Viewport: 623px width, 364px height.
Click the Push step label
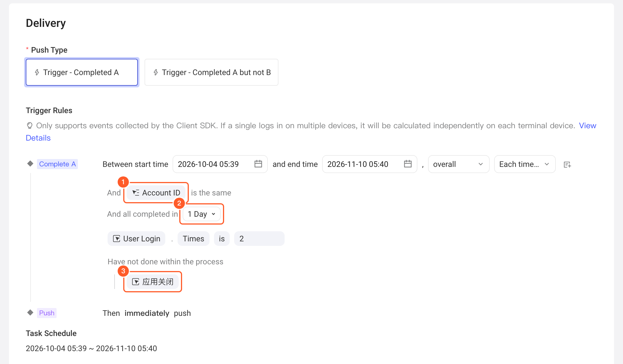pos(47,313)
